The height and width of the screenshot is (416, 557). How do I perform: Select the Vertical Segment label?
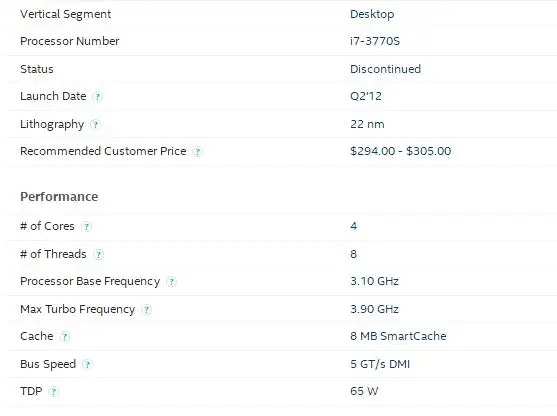pos(66,15)
